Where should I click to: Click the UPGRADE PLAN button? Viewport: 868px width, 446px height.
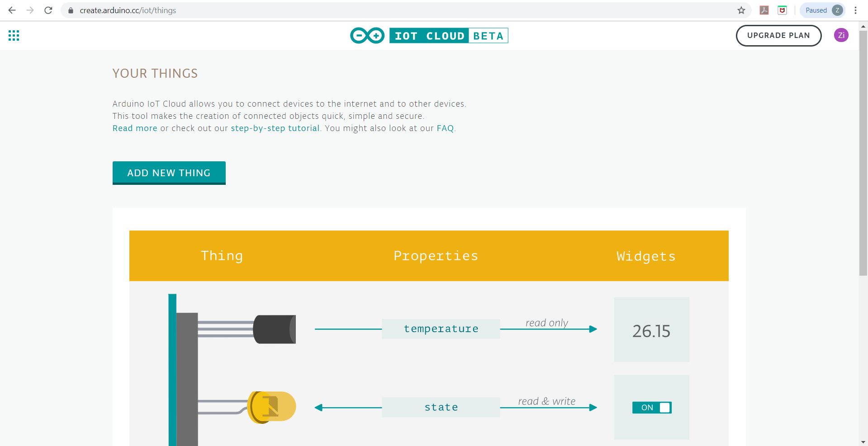pyautogui.click(x=778, y=35)
